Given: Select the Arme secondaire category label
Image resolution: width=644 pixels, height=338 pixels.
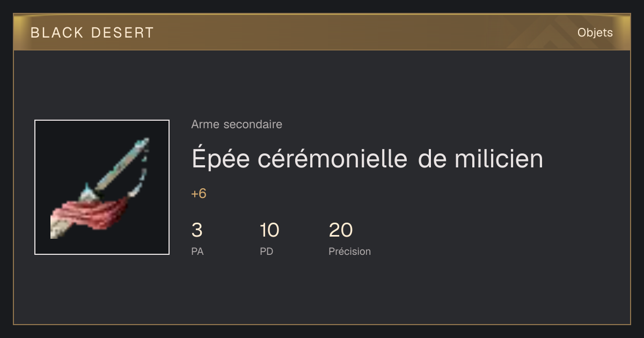Looking at the screenshot, I should (x=237, y=124).
